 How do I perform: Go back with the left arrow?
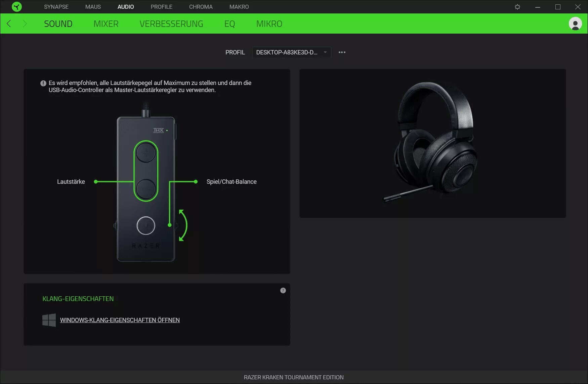9,24
